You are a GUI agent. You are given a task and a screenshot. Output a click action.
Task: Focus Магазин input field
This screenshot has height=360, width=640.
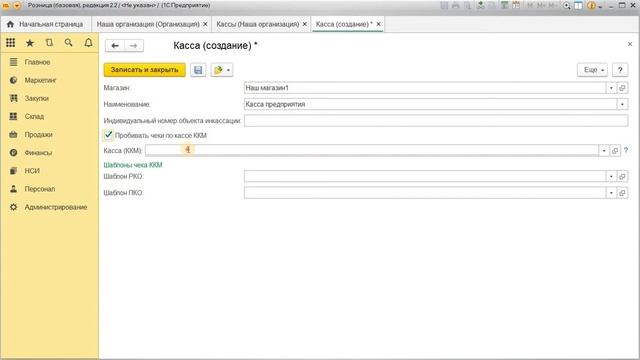425,88
